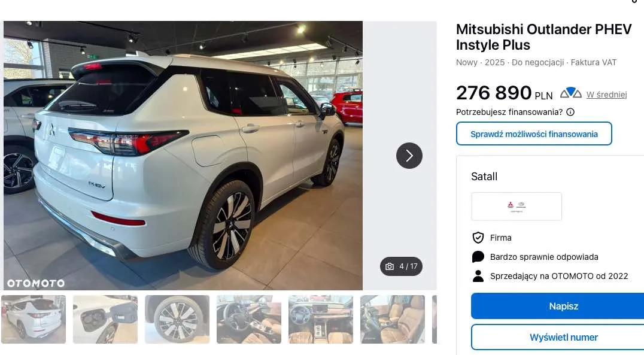This screenshot has width=644, height=355.
Task: Select dashboard console thumbnail
Action: point(321,319)
